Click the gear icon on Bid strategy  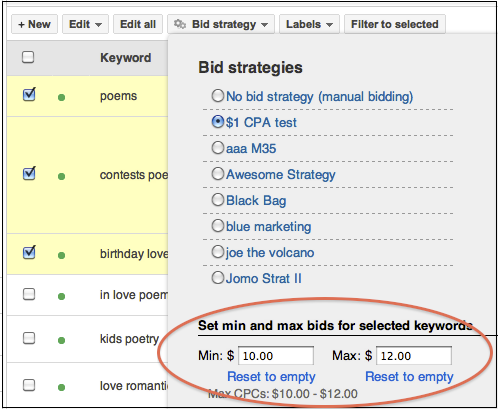(180, 24)
